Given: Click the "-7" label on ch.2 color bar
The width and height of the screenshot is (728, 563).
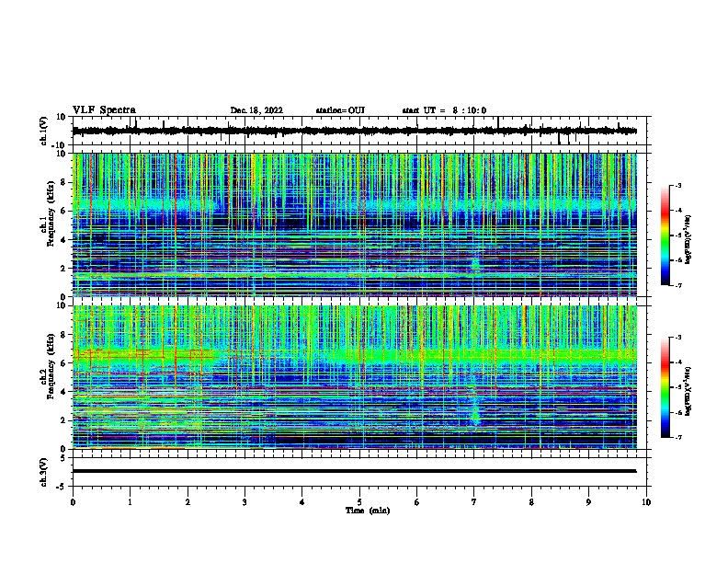Looking at the screenshot, I should (678, 438).
